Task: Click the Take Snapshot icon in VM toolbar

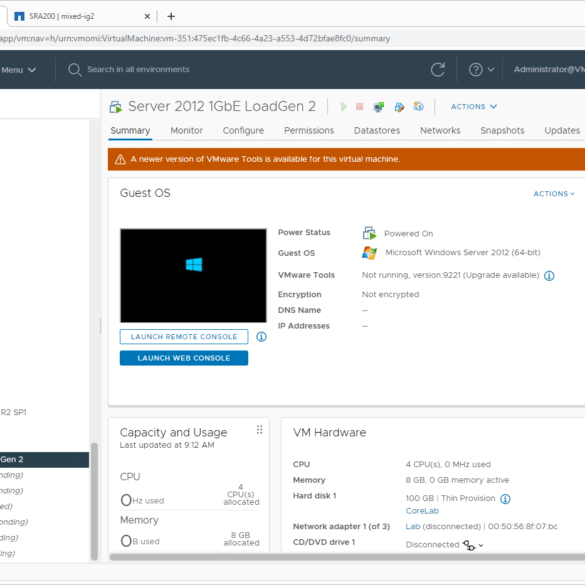Action: [x=419, y=107]
